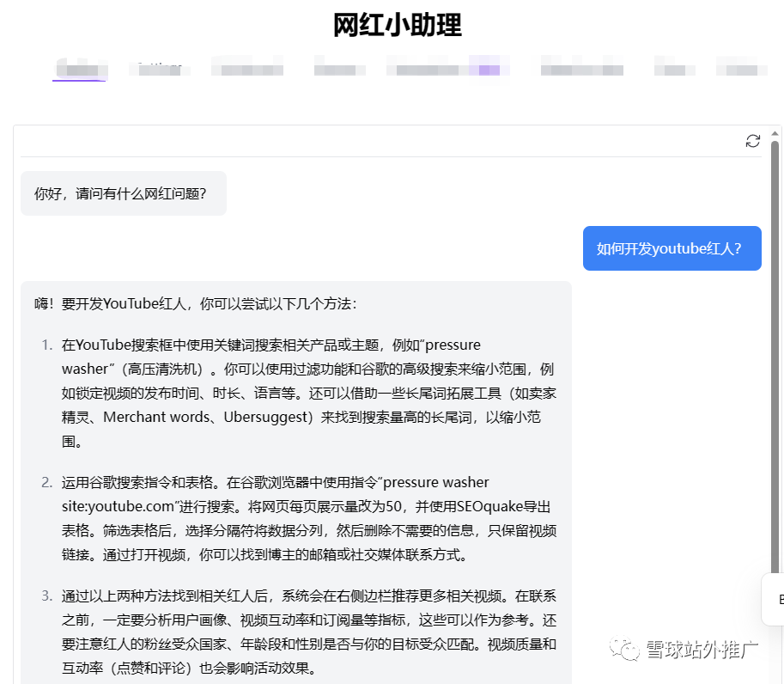Select the first blurred tab with underline
The image size is (784, 684).
[x=80, y=69]
